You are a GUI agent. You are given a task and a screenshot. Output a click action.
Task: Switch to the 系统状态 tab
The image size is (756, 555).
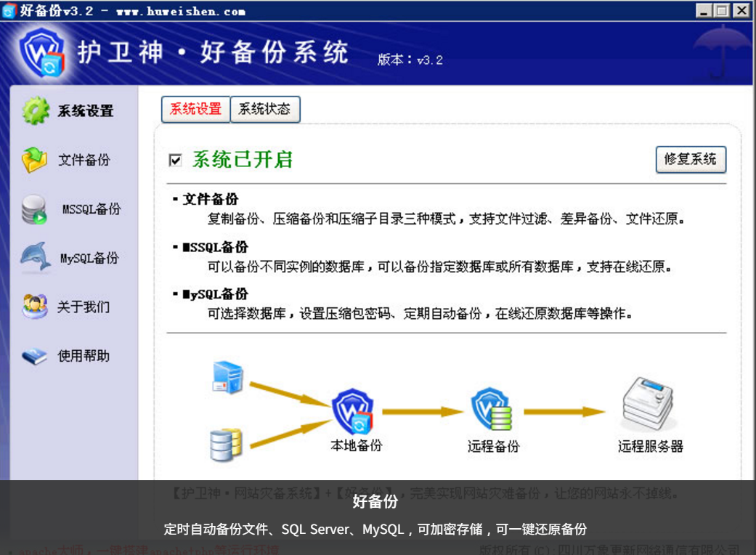click(264, 109)
